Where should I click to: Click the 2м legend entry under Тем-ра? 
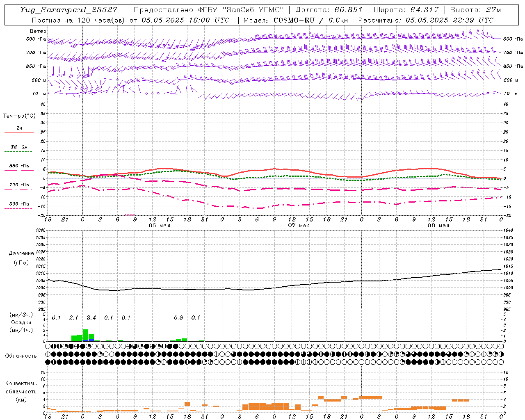coord(19,128)
